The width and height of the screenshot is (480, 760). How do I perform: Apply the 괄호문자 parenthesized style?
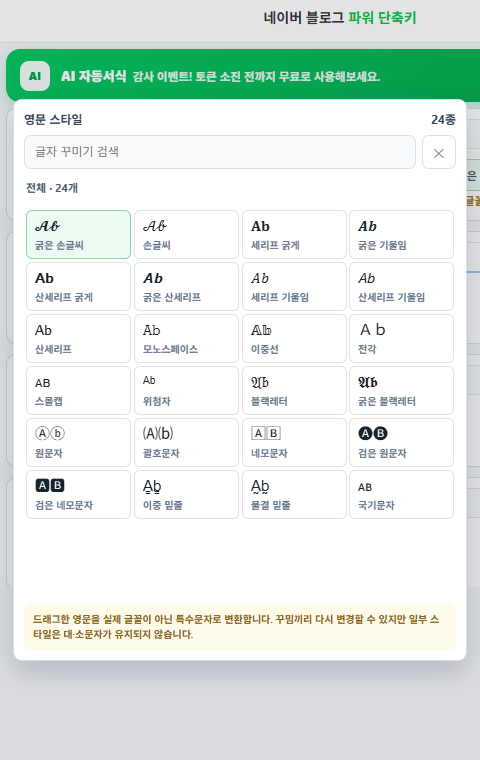click(186, 443)
